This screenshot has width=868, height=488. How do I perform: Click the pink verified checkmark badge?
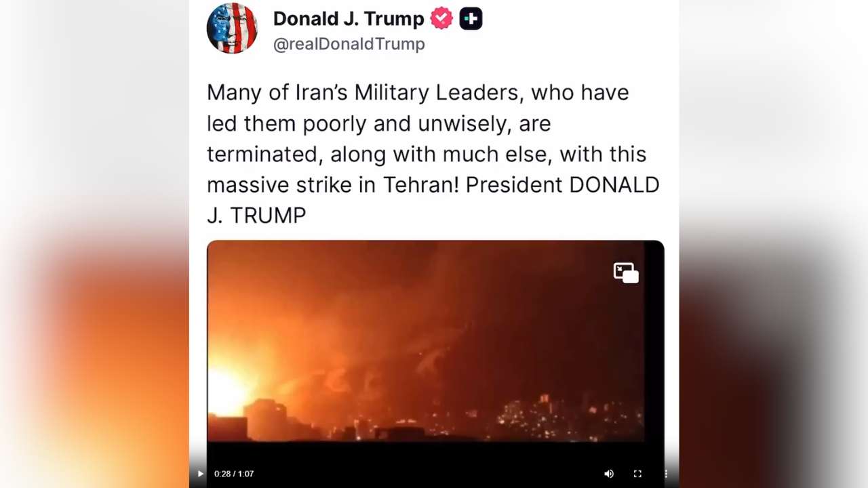pyautogui.click(x=441, y=18)
